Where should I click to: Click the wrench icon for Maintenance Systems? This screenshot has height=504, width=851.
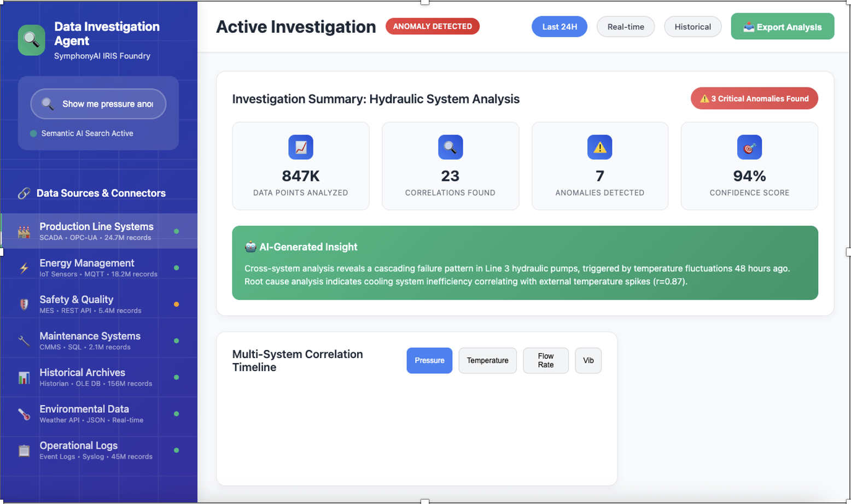pyautogui.click(x=23, y=340)
